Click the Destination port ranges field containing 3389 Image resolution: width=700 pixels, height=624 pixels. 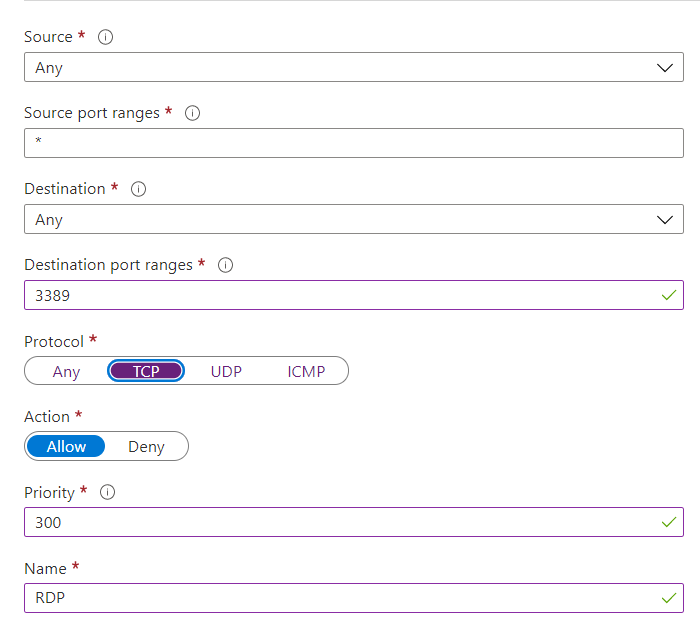[x=340, y=295]
